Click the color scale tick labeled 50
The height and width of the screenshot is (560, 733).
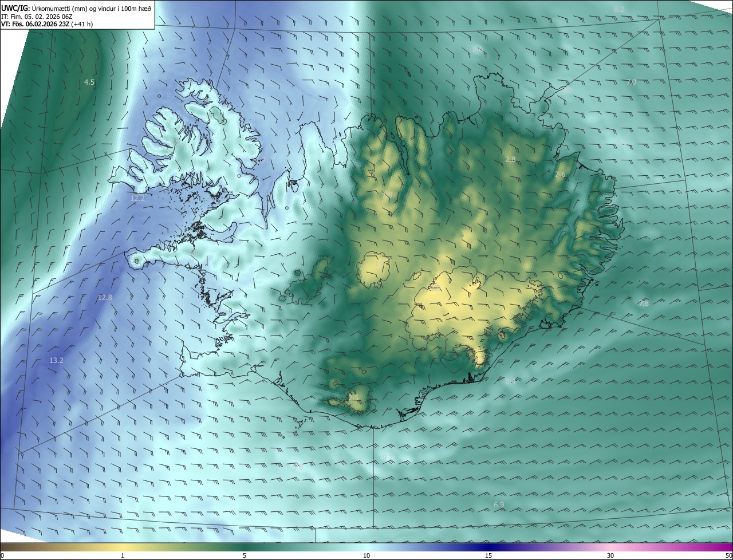(728, 555)
